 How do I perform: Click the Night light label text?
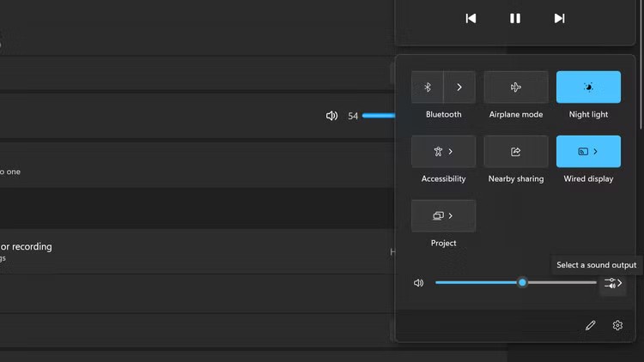[x=588, y=115]
